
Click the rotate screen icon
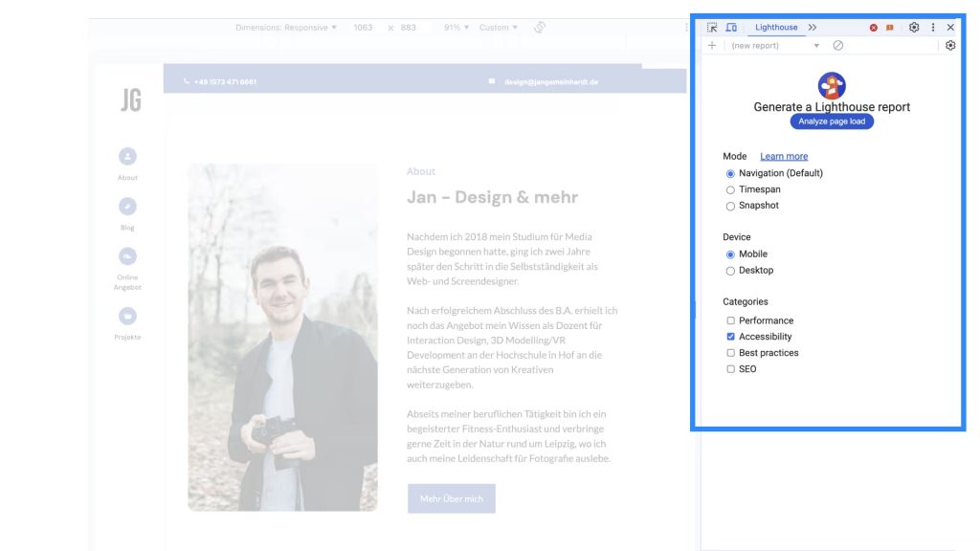(540, 28)
